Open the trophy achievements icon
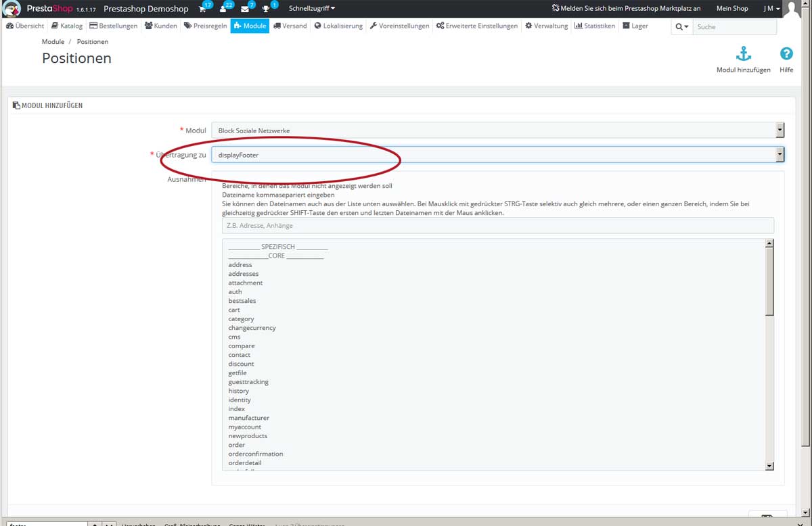 [267, 9]
